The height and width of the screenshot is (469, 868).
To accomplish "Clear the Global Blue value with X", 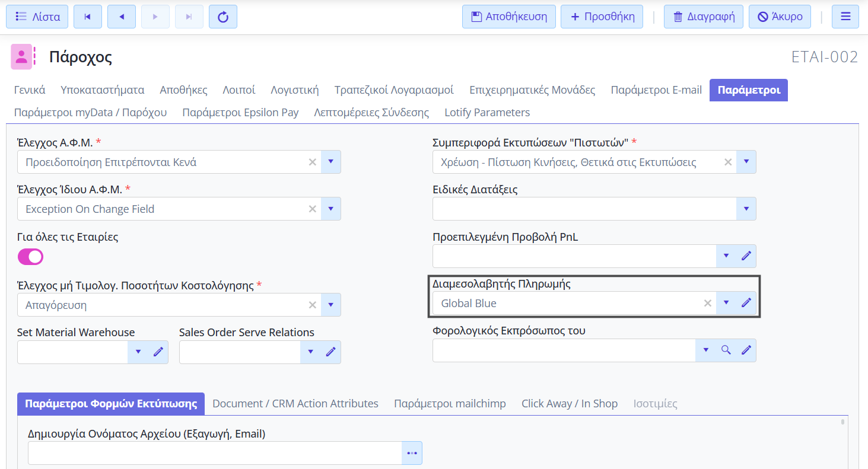I will coord(707,303).
